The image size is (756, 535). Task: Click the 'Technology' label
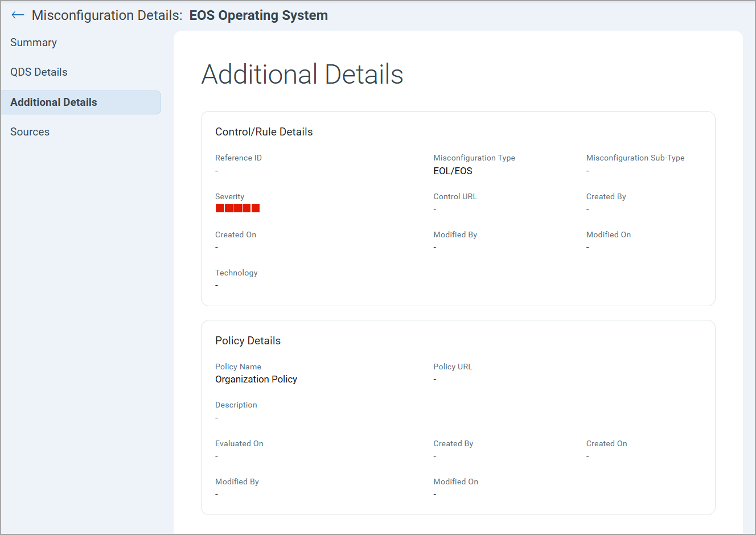236,273
